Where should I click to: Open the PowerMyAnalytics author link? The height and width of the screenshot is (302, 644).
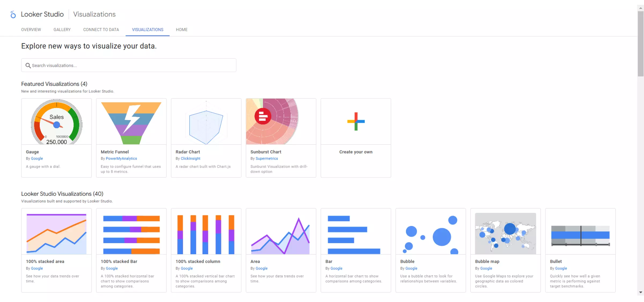tap(121, 159)
